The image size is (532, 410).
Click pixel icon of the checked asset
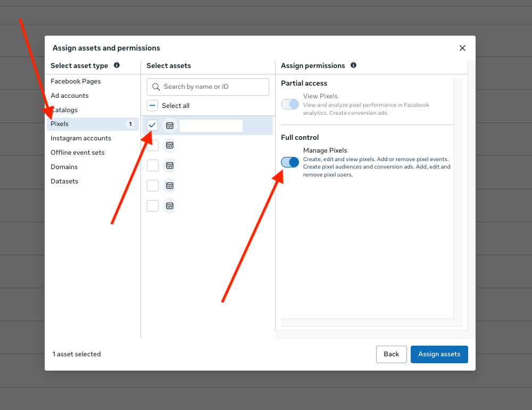(x=170, y=125)
